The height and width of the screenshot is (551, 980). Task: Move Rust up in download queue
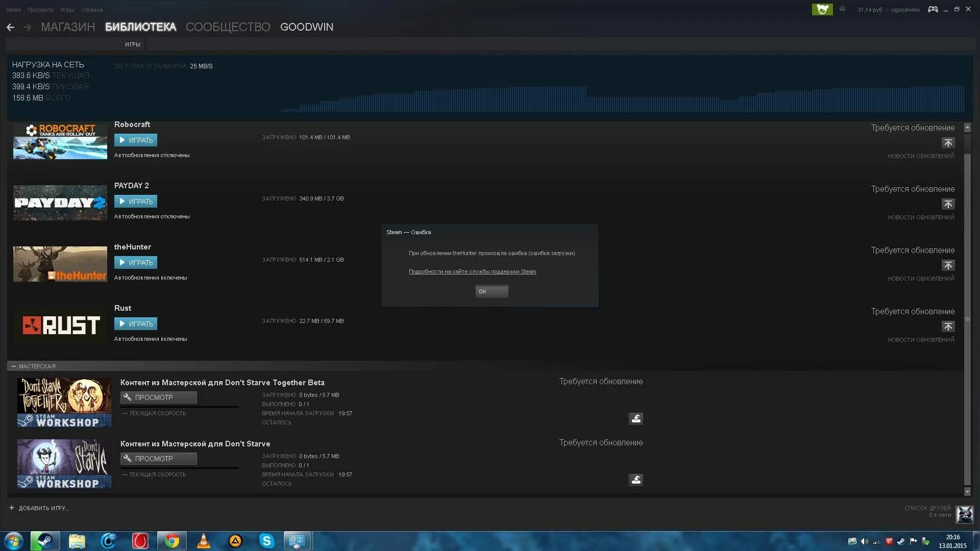click(x=948, y=327)
